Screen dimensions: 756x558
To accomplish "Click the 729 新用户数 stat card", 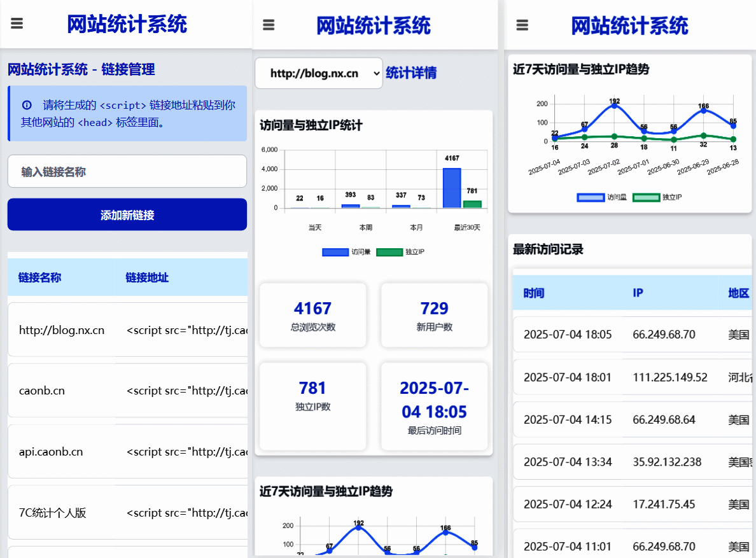I will pyautogui.click(x=434, y=314).
